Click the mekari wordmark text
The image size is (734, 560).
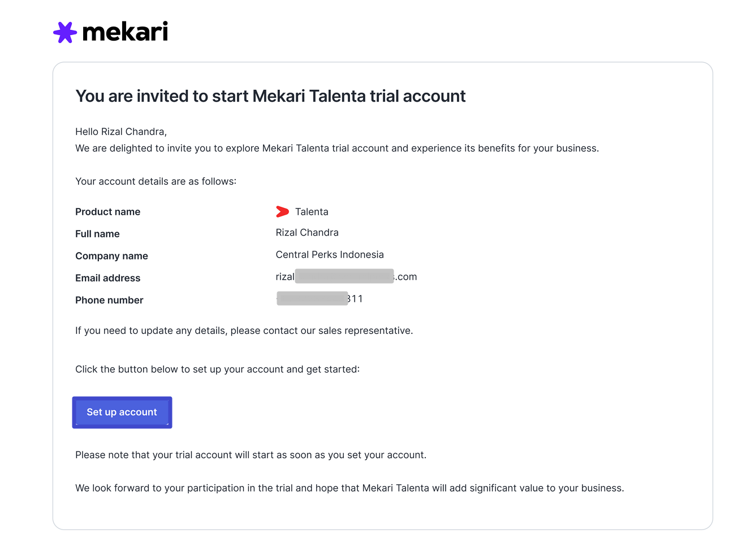(125, 32)
